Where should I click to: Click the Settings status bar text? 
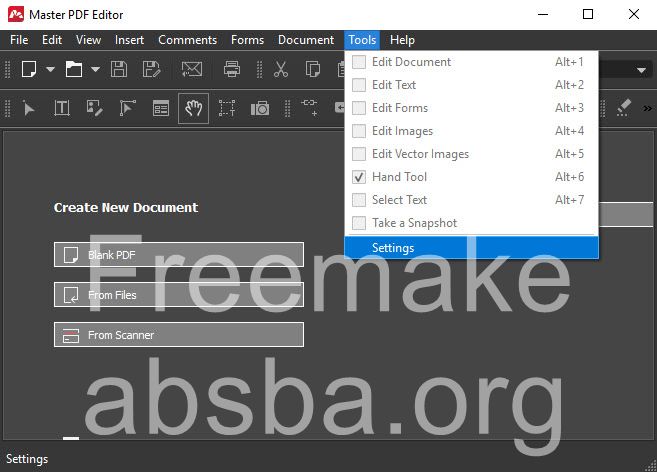27,459
